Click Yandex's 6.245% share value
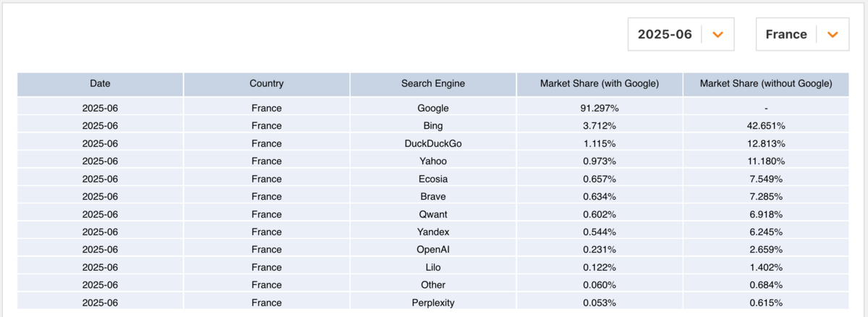Viewport: 868px width, 317px height. tap(766, 232)
